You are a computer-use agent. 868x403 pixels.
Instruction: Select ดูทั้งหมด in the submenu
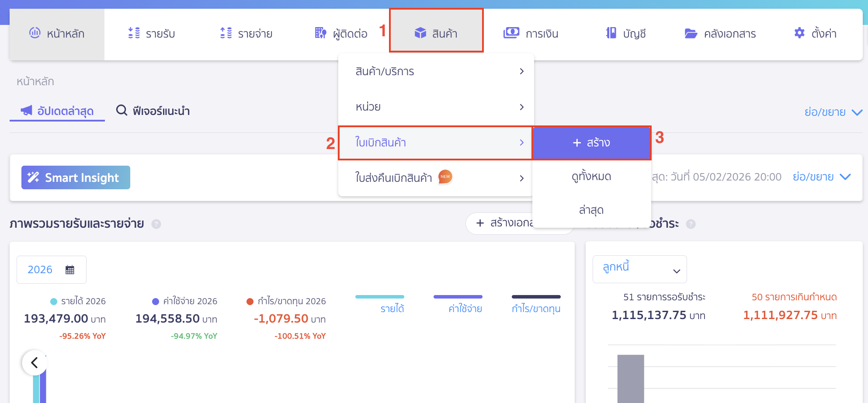coord(591,177)
